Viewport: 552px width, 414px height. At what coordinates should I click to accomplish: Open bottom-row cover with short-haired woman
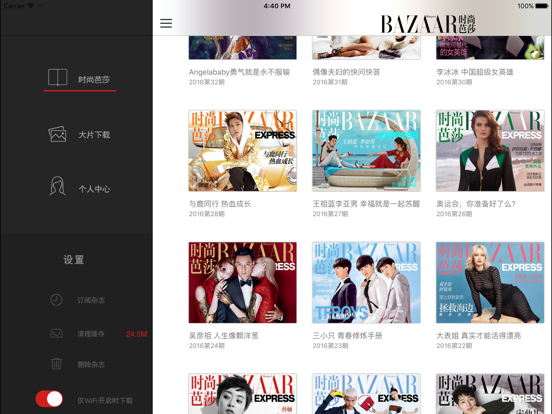[243, 394]
